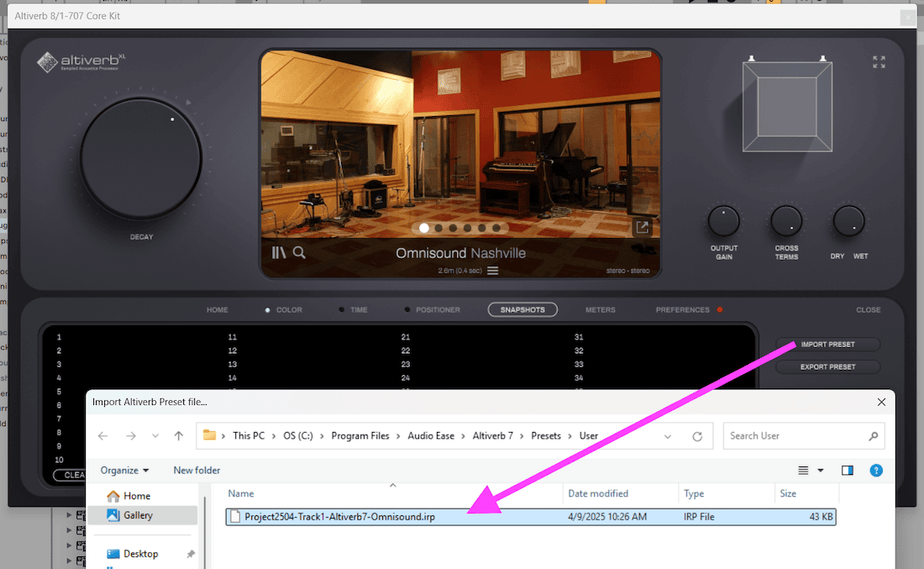
Task: Open the pop-out image icon on the room photo
Action: (x=643, y=227)
